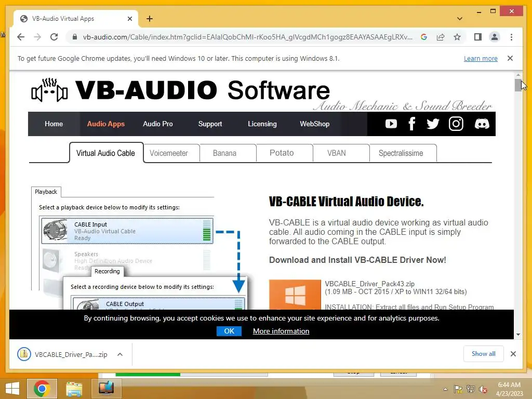Click the muted volume tray icon
Screen dimensions: 532x399
(483, 389)
